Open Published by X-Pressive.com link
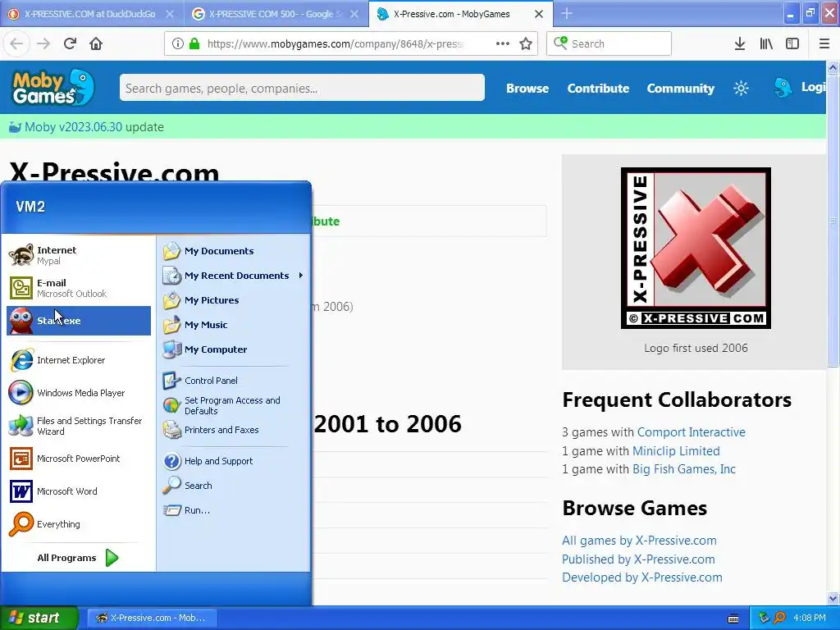 638,559
